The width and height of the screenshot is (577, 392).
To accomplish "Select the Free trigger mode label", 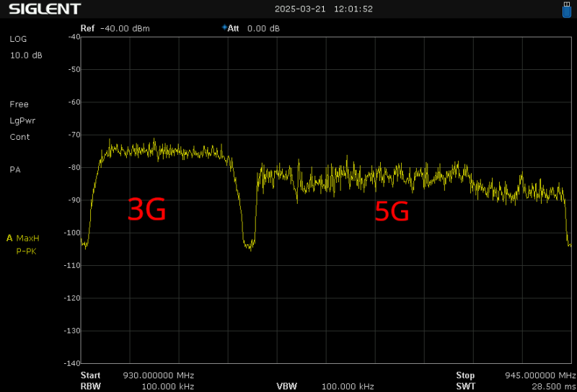I will [19, 104].
